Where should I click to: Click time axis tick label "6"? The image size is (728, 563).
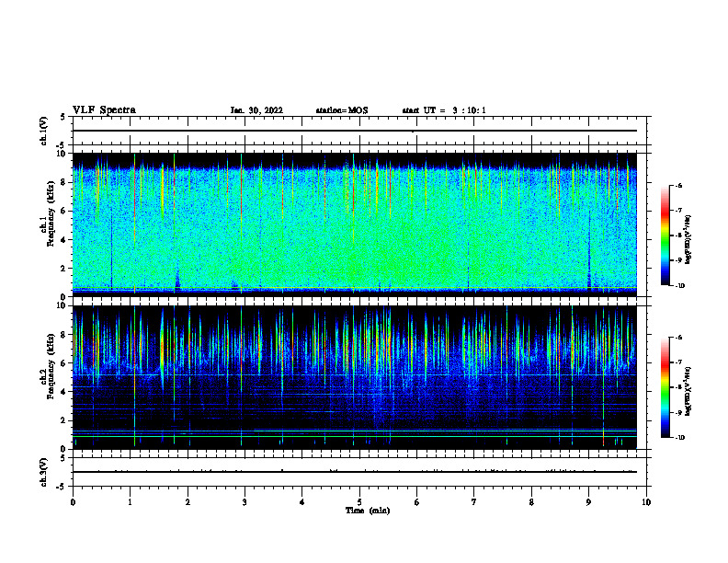pos(417,502)
